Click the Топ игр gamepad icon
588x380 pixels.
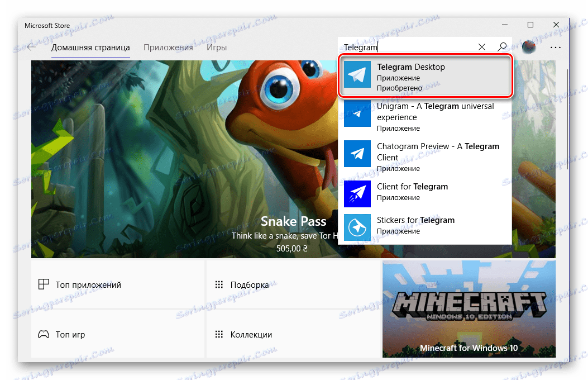[x=44, y=334]
